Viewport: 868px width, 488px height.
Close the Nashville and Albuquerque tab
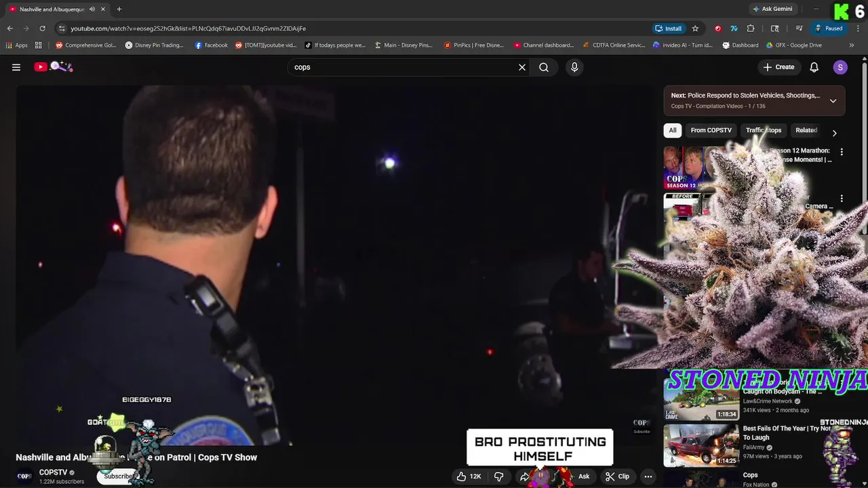pyautogui.click(x=104, y=9)
